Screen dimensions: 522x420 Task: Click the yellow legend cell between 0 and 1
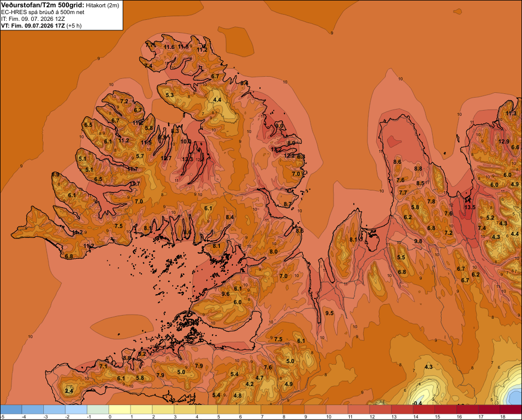(x=120, y=410)
